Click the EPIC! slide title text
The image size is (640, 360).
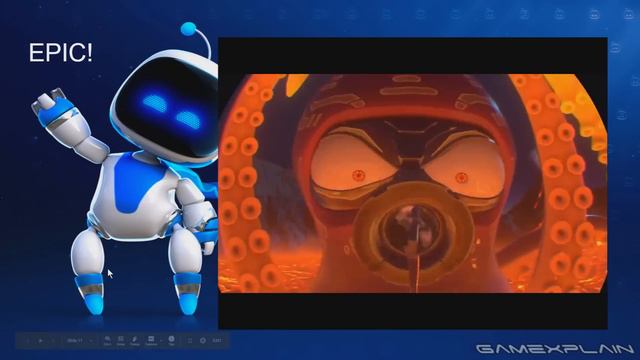pos(61,53)
